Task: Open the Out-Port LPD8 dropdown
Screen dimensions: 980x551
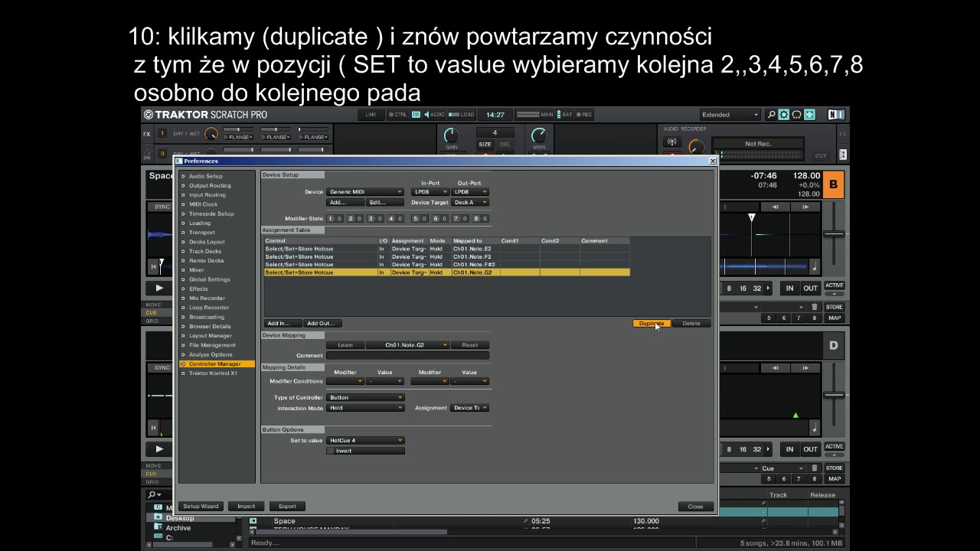Action: pyautogui.click(x=469, y=192)
